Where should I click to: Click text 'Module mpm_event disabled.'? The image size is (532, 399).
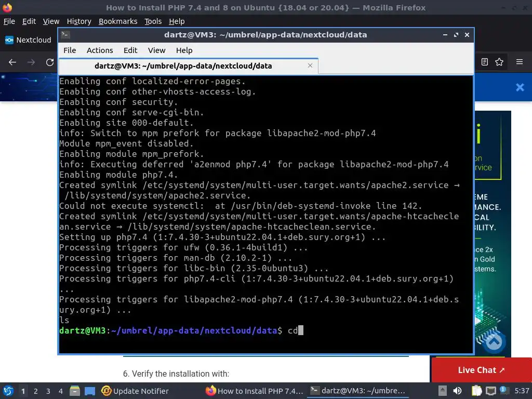coord(126,143)
